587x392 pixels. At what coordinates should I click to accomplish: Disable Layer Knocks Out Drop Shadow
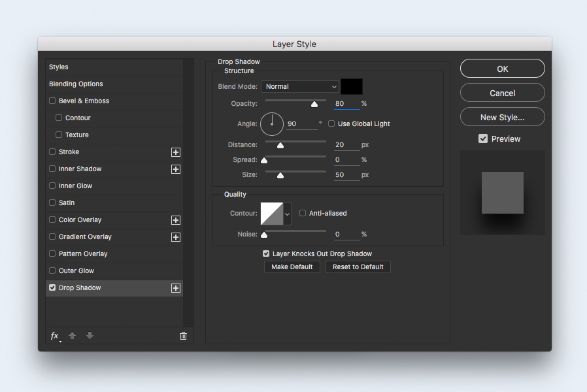click(266, 253)
